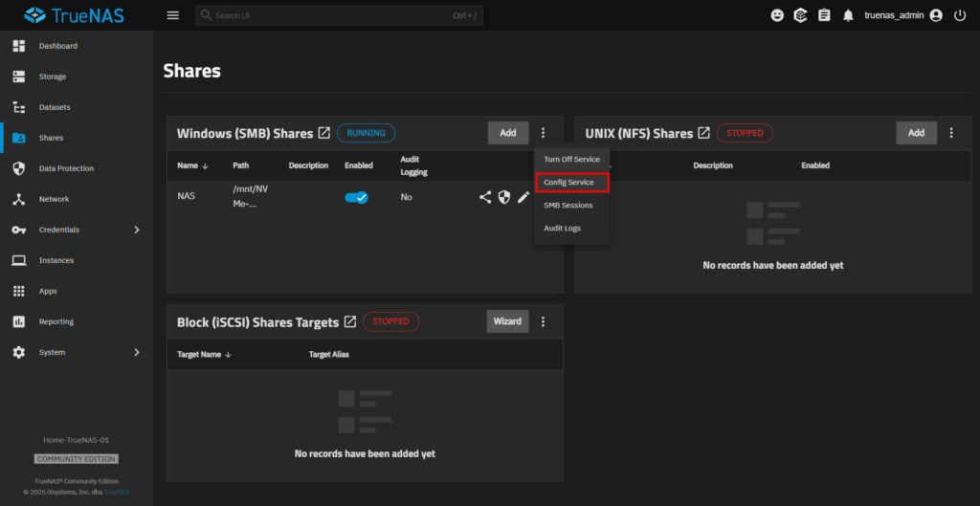The image size is (980, 506).
Task: Open the alerts bell icon
Action: click(x=848, y=15)
